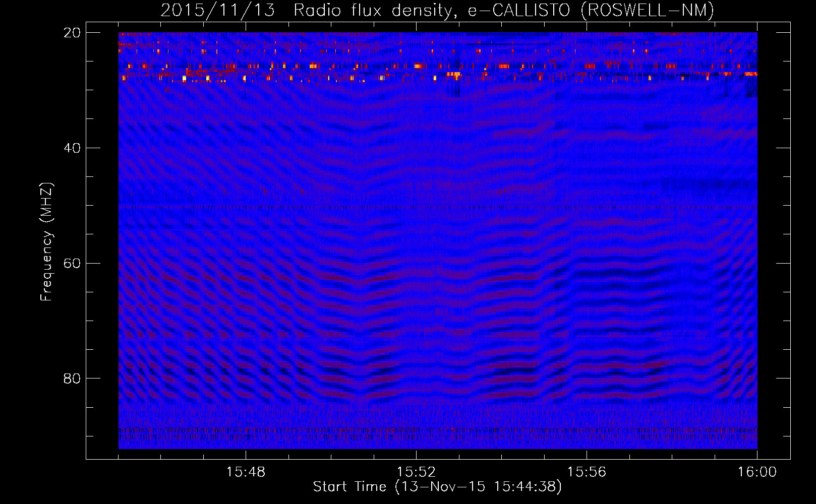Click the "Start Time (13-Nov-15 15:44:38)" label
Viewport: 816px width, 504px height.
coord(437,487)
